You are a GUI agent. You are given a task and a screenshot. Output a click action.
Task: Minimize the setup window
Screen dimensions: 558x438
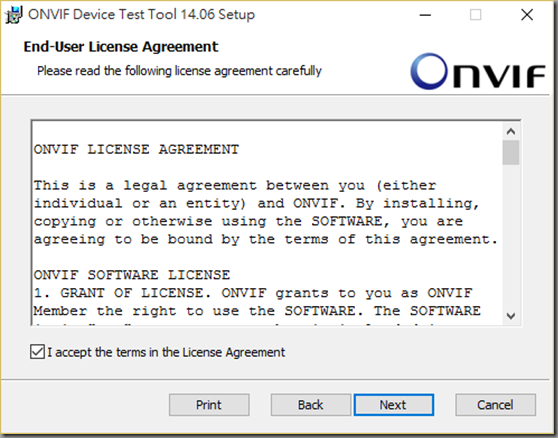point(425,15)
